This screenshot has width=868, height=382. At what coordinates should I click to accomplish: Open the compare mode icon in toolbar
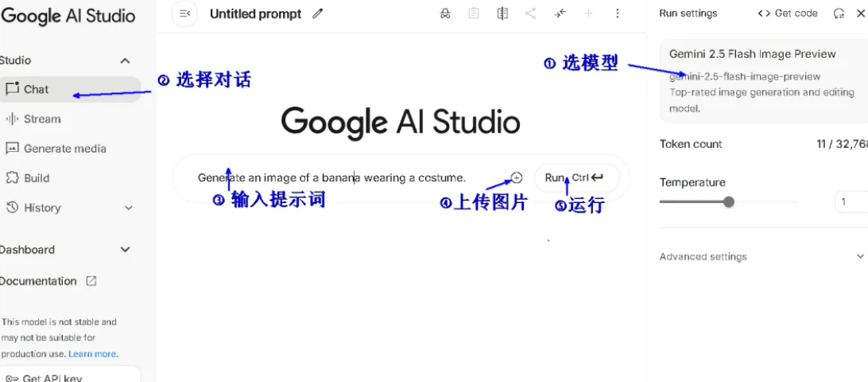(x=502, y=14)
